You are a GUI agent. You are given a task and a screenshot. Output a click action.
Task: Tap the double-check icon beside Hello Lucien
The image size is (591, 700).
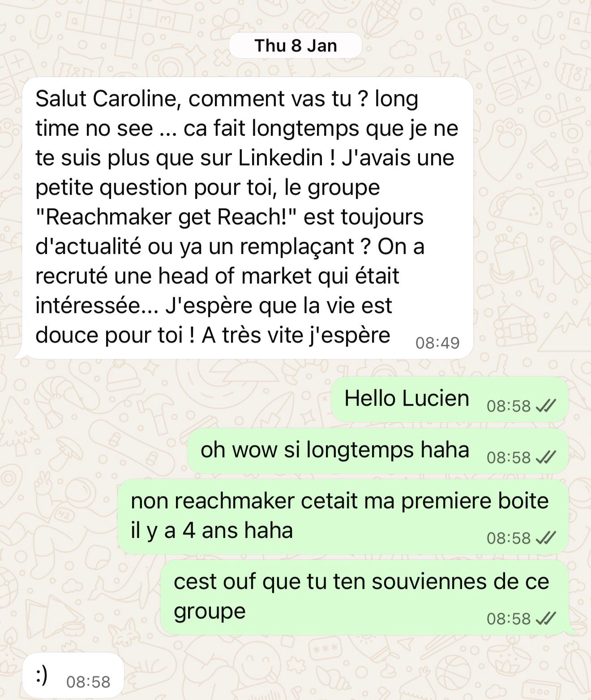(546, 406)
